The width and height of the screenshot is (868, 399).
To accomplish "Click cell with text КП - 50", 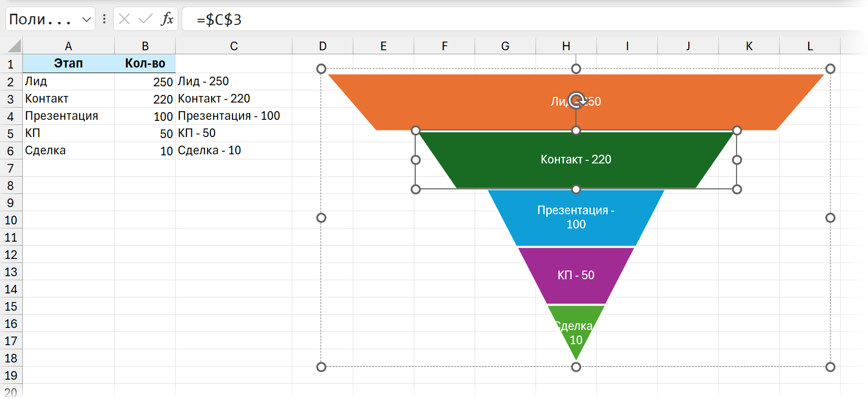I will [x=233, y=133].
